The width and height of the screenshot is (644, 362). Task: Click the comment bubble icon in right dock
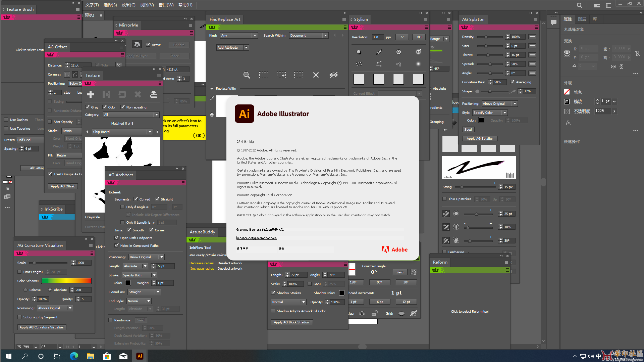[553, 22]
